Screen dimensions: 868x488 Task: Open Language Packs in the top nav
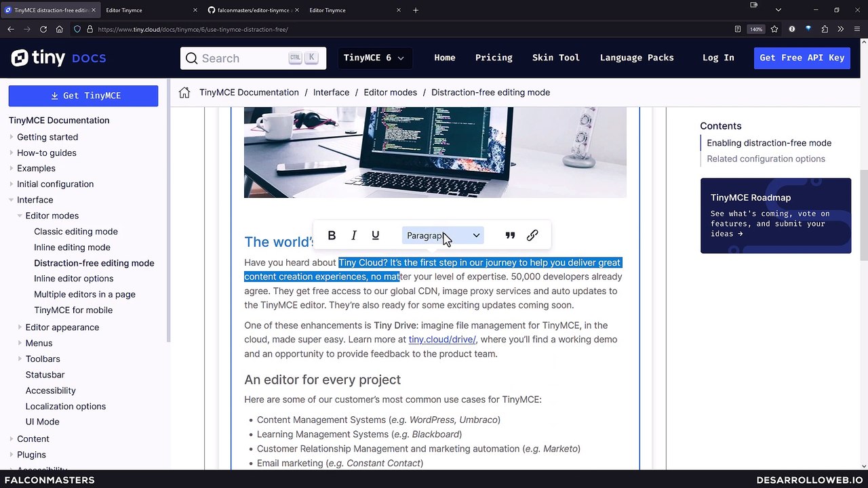[637, 58]
